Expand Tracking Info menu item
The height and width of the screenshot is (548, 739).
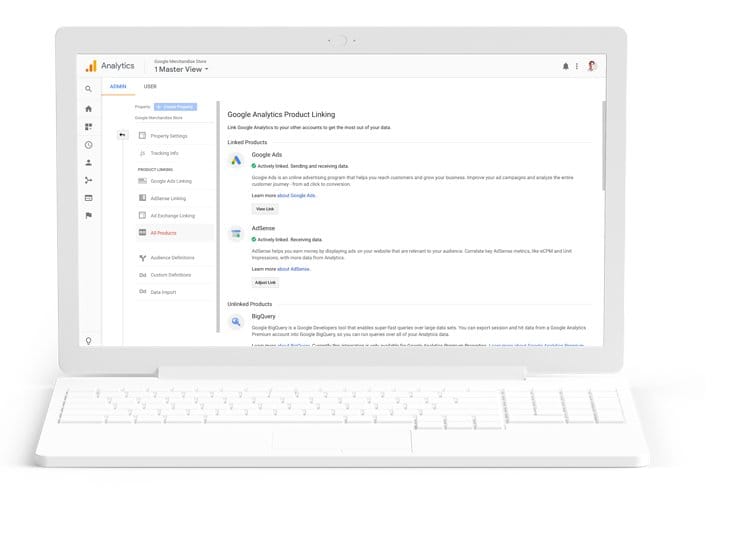[x=175, y=153]
